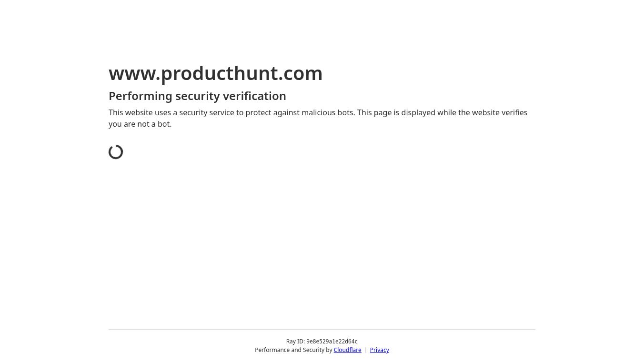The image size is (644, 362).
Task: Click the horizontal divider line above footer
Action: click(x=322, y=329)
